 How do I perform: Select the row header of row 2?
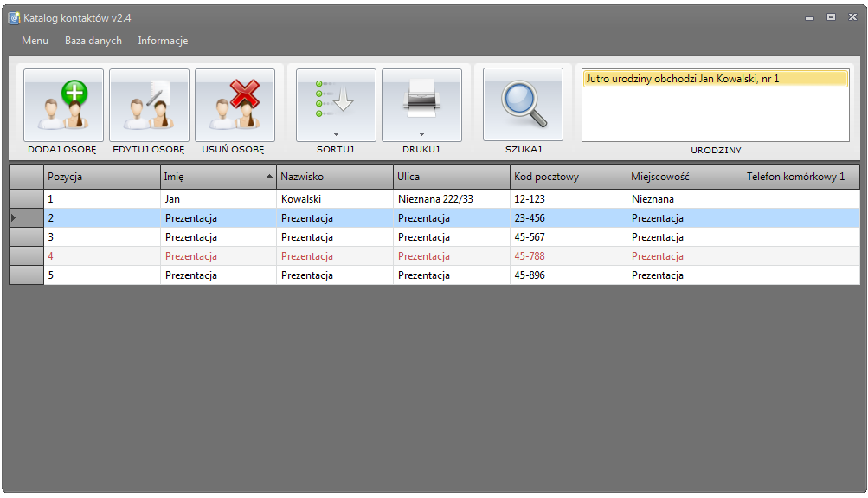(x=26, y=218)
